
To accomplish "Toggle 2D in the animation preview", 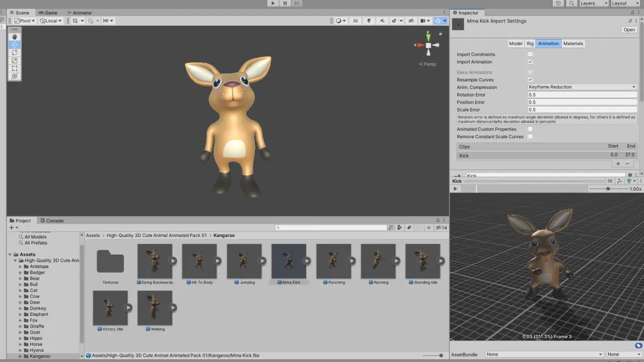I will pos(610,181).
